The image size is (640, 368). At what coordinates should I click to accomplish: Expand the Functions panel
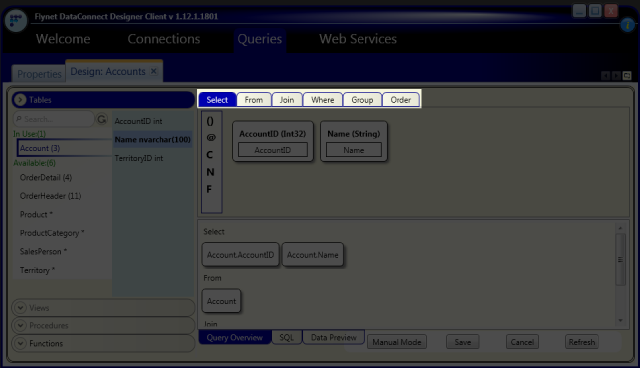point(20,343)
